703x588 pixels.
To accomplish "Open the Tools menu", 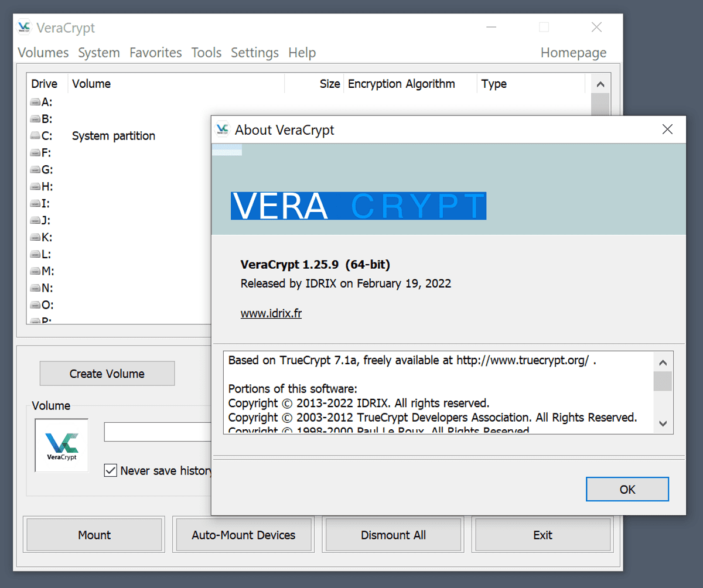I will point(206,53).
